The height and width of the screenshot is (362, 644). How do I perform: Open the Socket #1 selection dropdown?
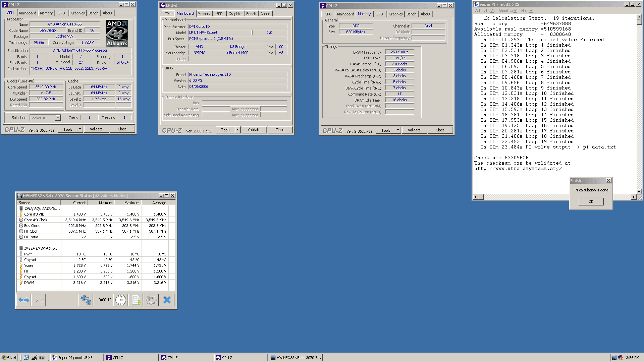[x=58, y=118]
